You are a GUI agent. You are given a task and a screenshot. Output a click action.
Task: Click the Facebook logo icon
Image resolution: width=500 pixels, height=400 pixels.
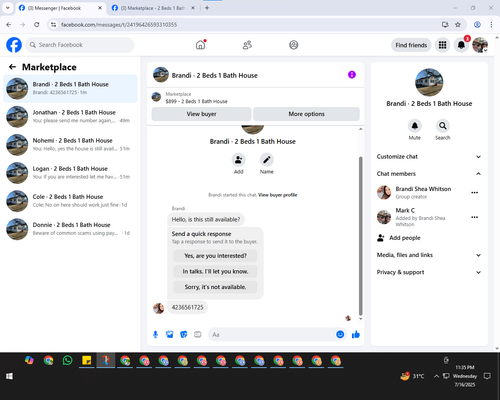tap(14, 45)
